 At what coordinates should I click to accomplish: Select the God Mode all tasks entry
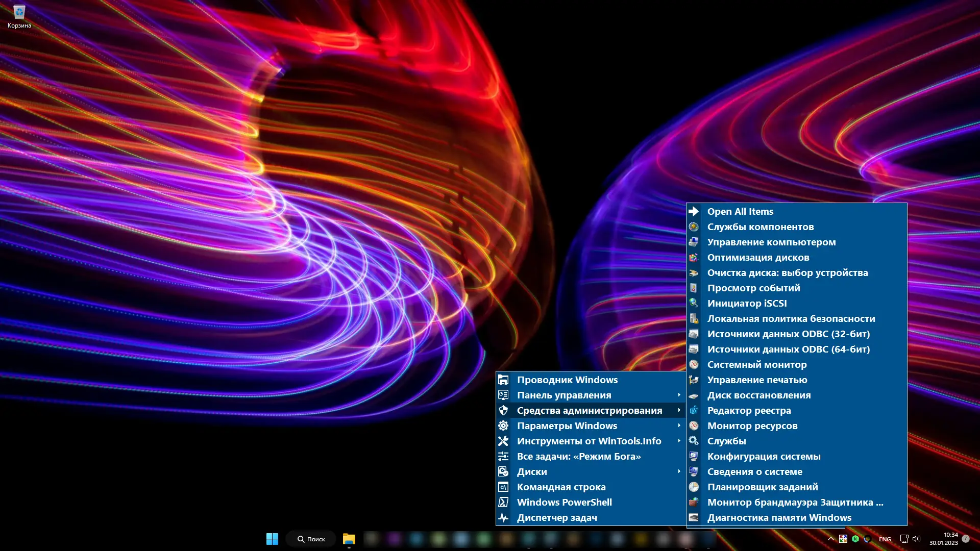click(x=578, y=456)
